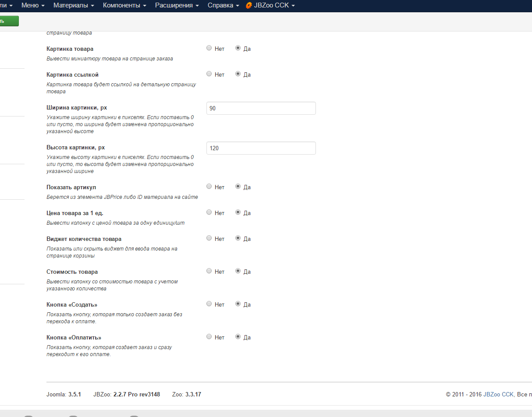The height and width of the screenshot is (417, 532).
Task: Select Да for Картинка товара
Action: [238, 48]
